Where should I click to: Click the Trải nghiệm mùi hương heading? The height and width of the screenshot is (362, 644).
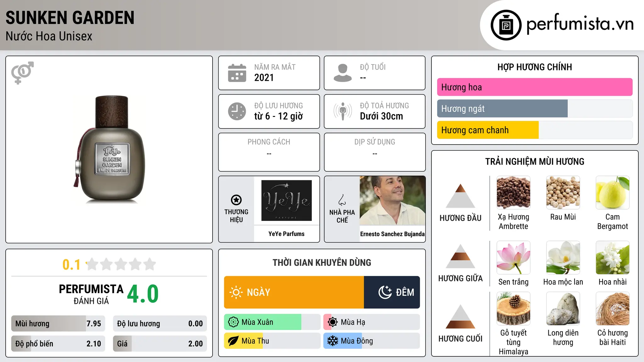click(x=535, y=162)
